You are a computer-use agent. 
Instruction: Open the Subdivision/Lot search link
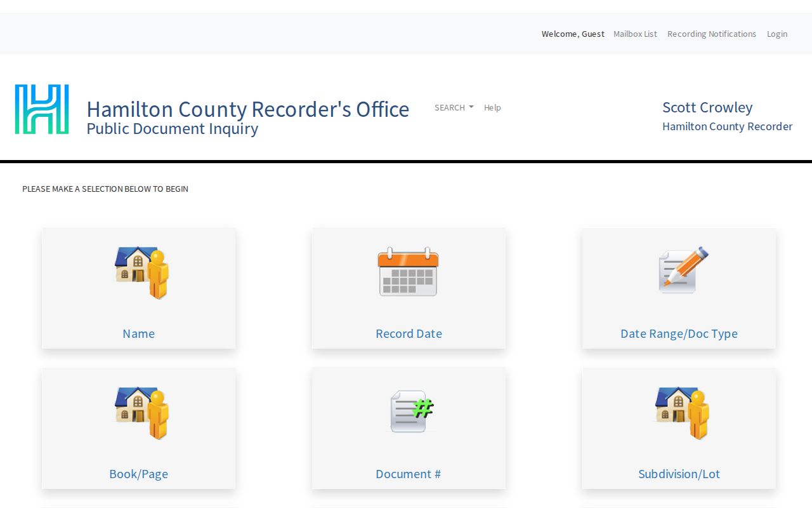pos(679,474)
